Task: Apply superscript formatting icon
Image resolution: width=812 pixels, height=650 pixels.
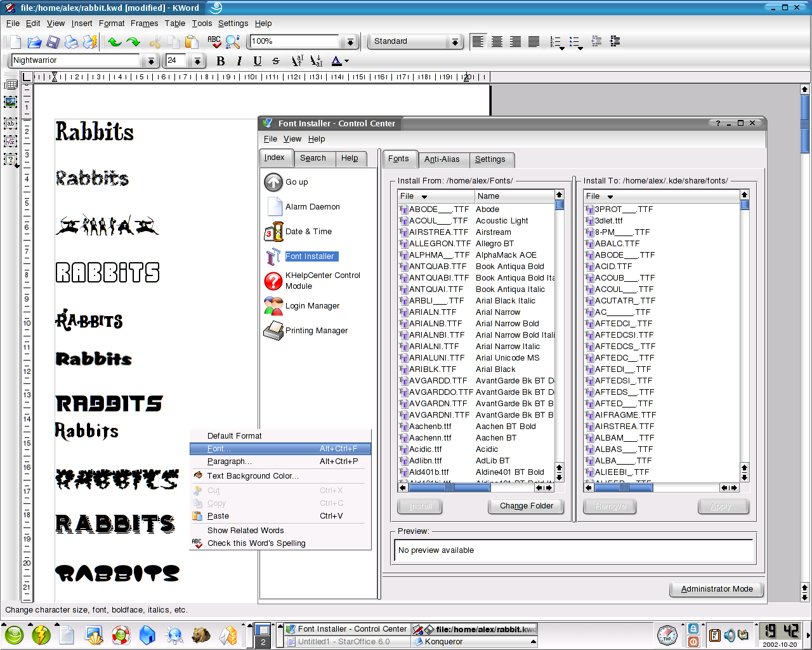Action: pyautogui.click(x=298, y=61)
